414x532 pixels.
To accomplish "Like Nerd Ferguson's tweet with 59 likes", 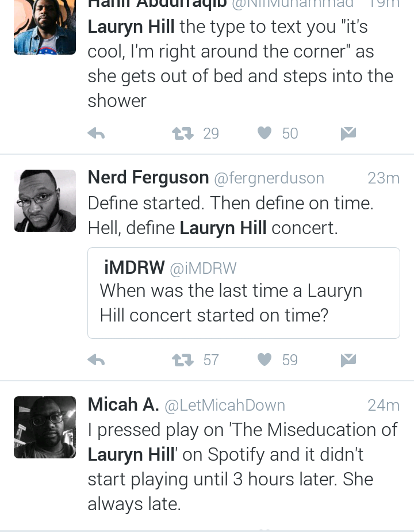I will tap(264, 359).
